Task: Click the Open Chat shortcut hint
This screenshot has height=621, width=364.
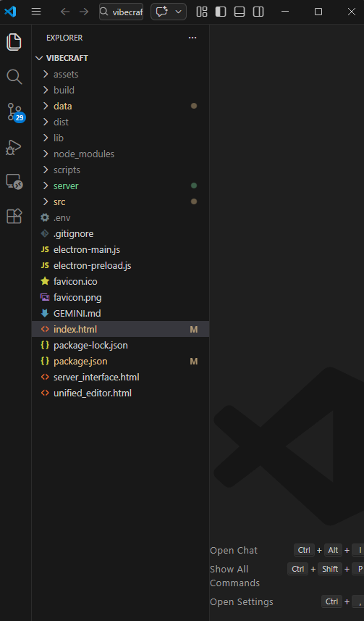Action: [x=234, y=550]
